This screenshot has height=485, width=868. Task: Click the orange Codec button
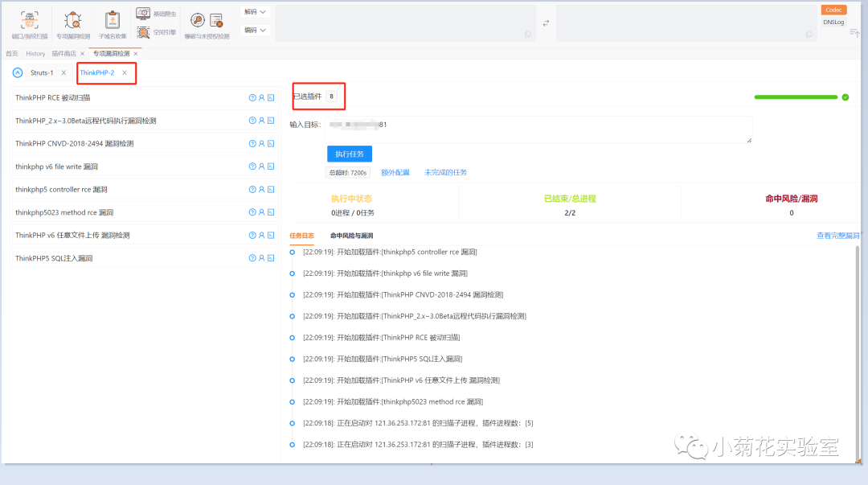tap(833, 10)
